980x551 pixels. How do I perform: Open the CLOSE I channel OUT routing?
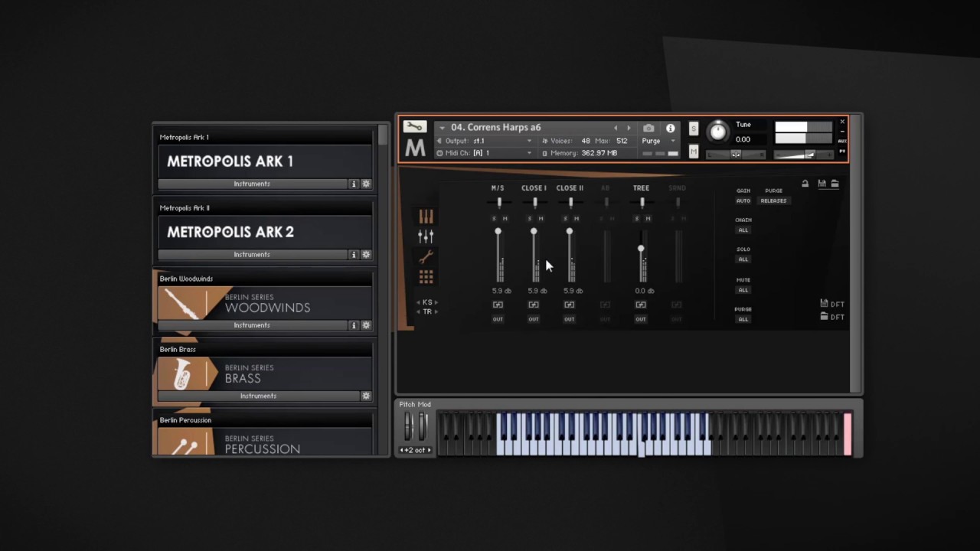tap(534, 319)
